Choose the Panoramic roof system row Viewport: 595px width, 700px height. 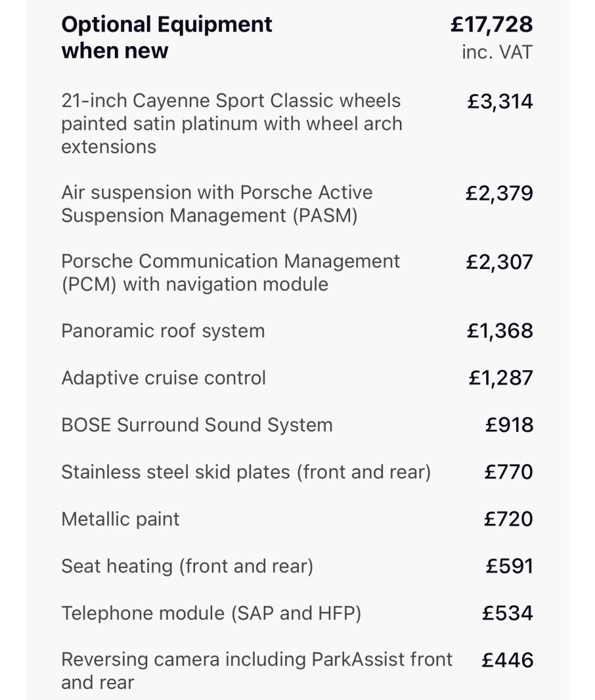[163, 331]
